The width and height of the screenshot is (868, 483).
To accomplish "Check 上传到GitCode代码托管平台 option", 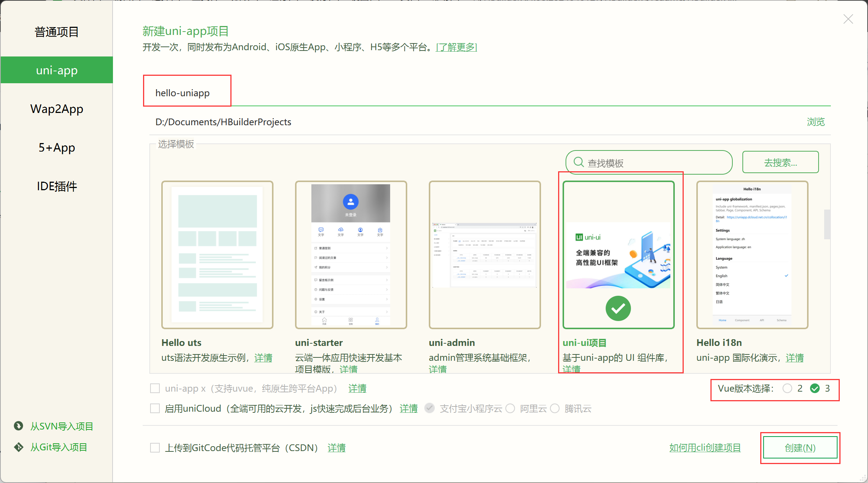I will (x=155, y=448).
